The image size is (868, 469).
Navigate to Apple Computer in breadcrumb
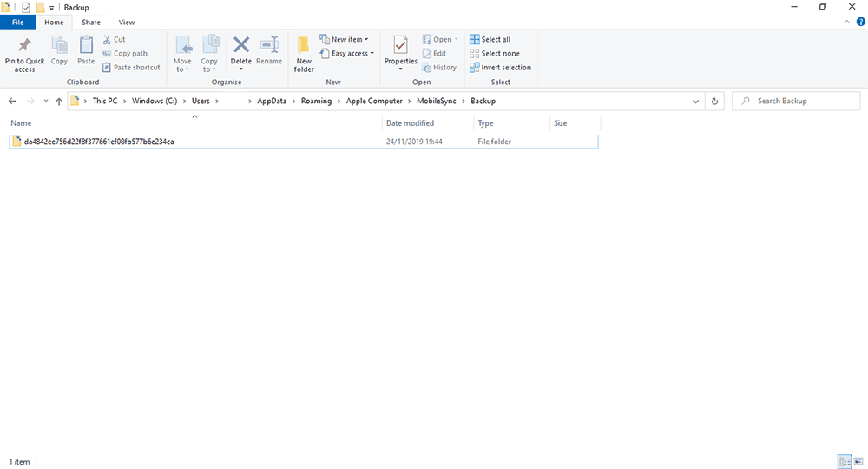[x=374, y=101]
